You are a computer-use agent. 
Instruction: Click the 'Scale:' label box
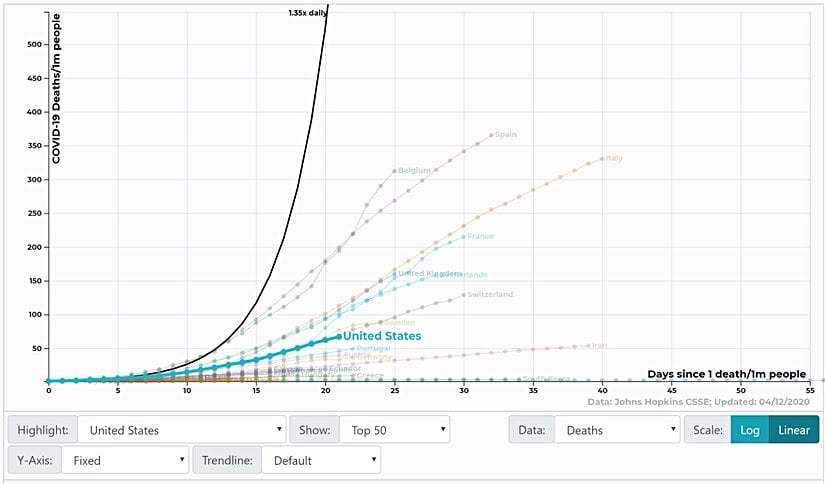coord(707,430)
